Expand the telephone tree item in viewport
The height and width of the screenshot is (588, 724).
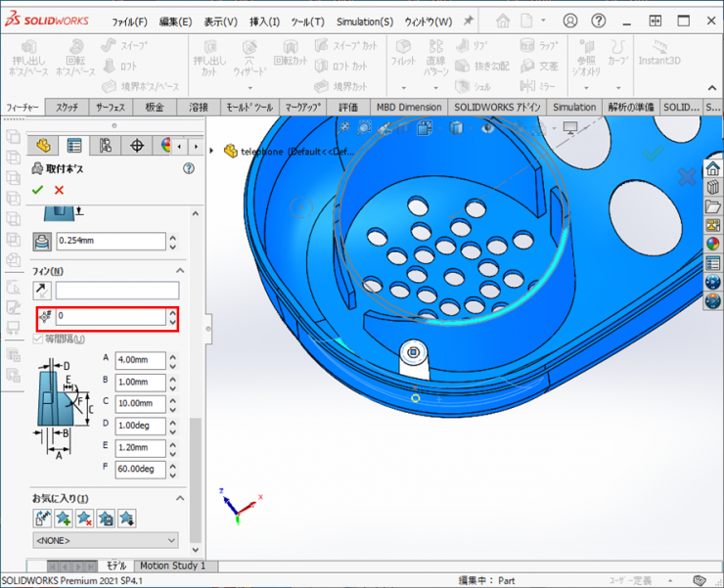(x=212, y=151)
